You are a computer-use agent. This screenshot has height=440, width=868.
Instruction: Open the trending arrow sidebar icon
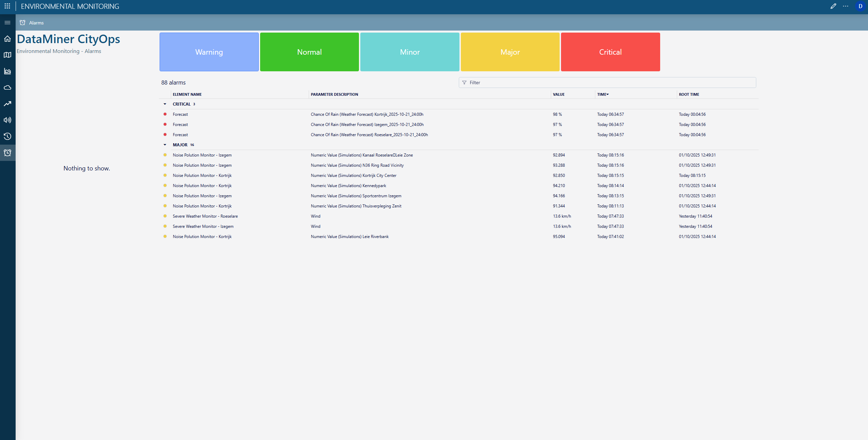pyautogui.click(x=7, y=104)
